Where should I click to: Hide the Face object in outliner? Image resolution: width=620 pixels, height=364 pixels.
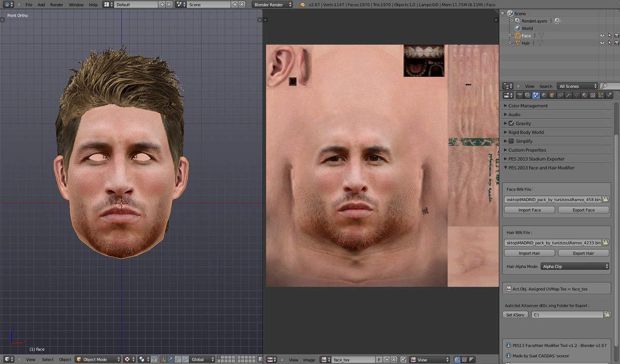602,36
